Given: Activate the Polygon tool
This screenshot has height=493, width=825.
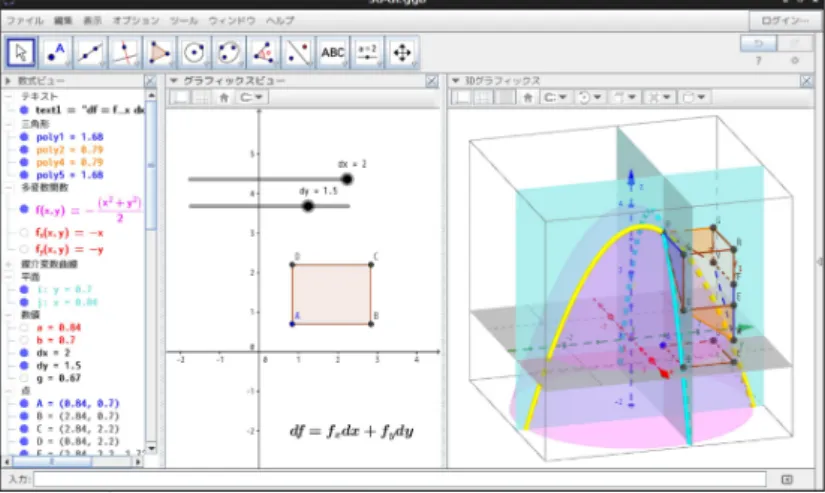Looking at the screenshot, I should pos(159,53).
